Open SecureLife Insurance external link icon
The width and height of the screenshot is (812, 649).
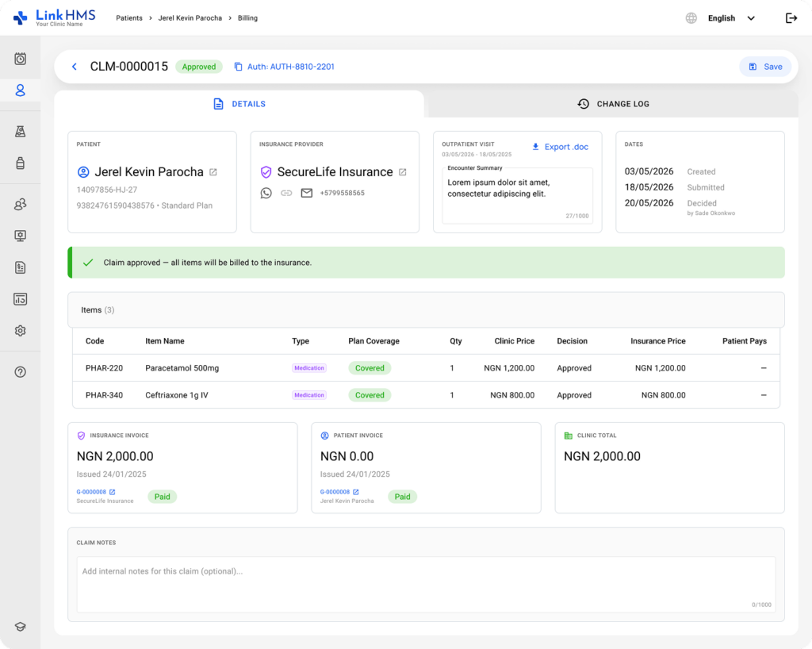402,172
